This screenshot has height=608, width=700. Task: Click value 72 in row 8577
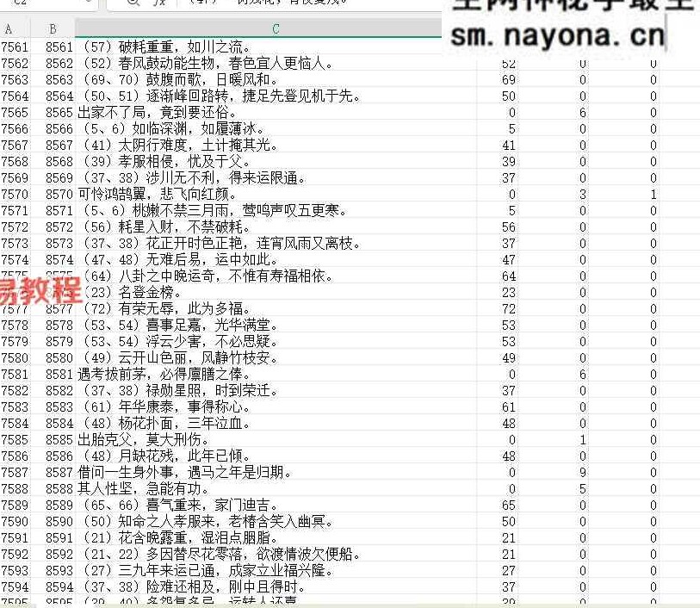[509, 309]
